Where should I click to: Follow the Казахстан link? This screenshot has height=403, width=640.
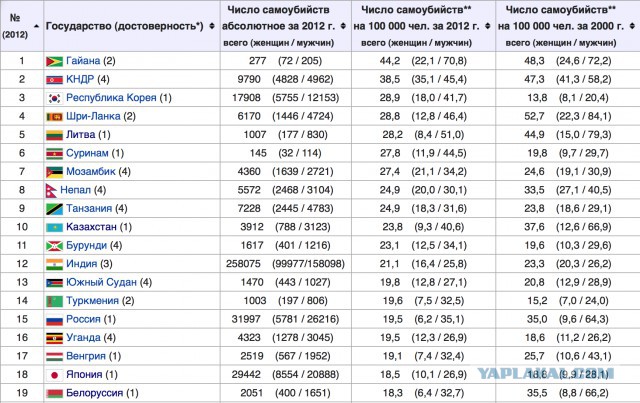(x=91, y=227)
